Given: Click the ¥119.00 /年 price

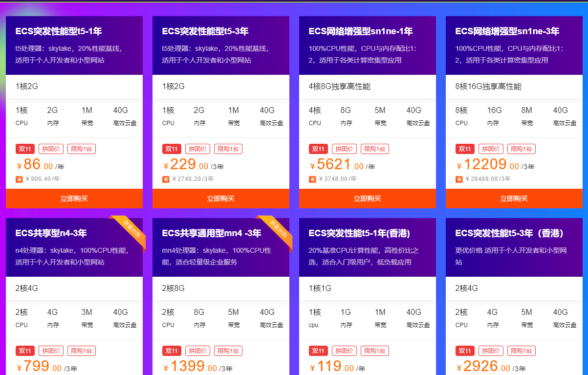Looking at the screenshot, I should click(338, 366).
